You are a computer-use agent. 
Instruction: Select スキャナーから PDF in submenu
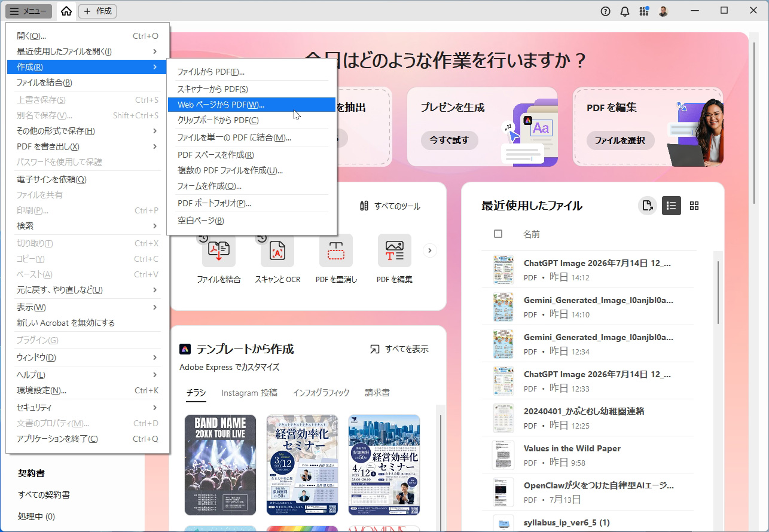click(252, 89)
